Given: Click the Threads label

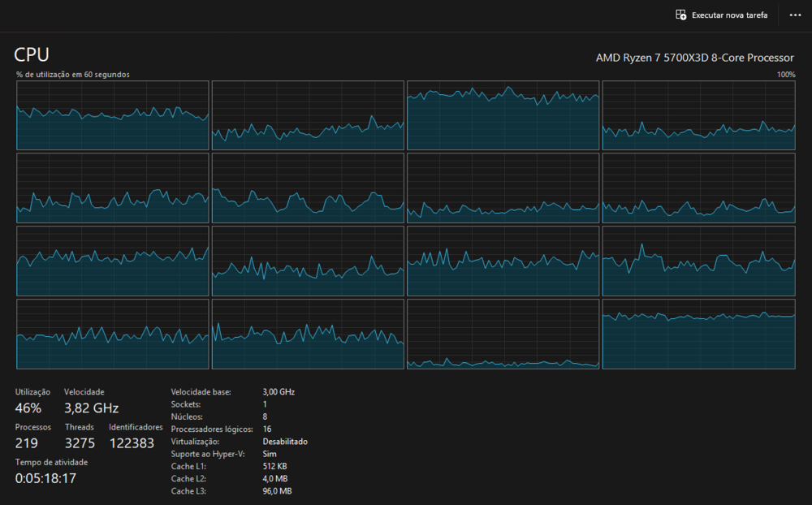Looking at the screenshot, I should tap(80, 427).
